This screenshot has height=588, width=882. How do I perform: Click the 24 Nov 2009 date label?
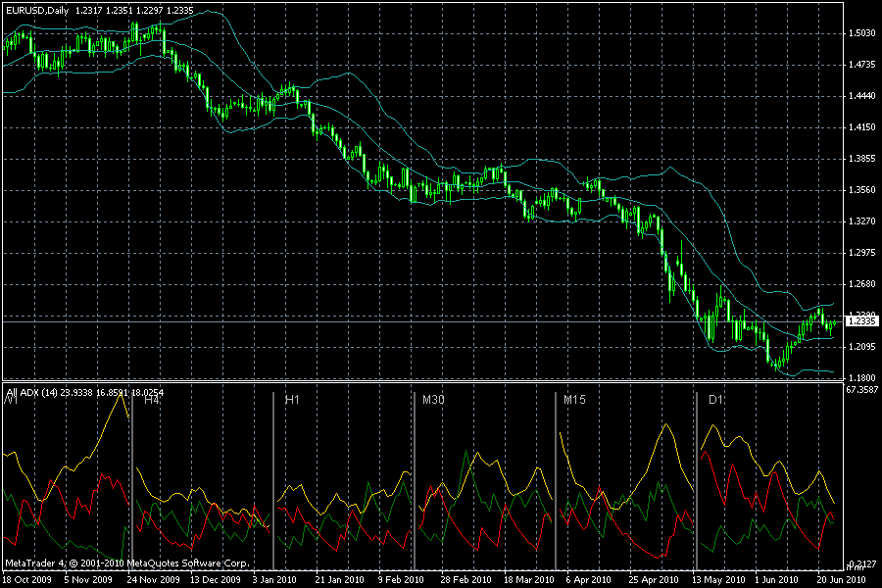tap(154, 579)
